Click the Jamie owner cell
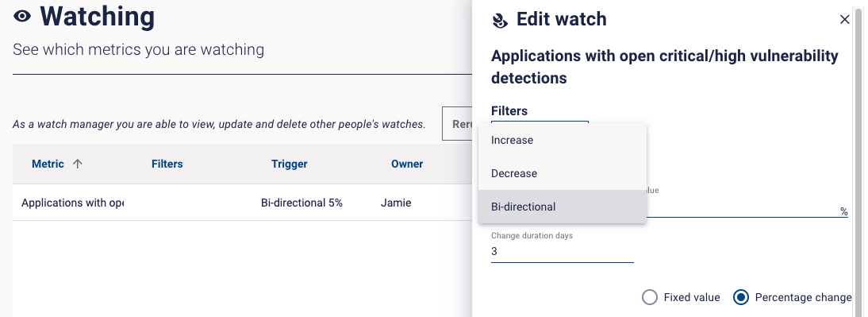The image size is (868, 317). coord(396,203)
